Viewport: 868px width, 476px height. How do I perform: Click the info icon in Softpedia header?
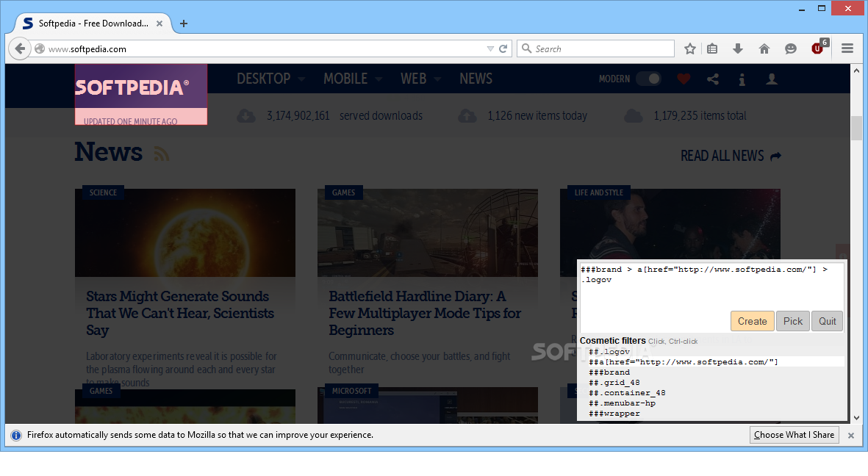point(742,80)
